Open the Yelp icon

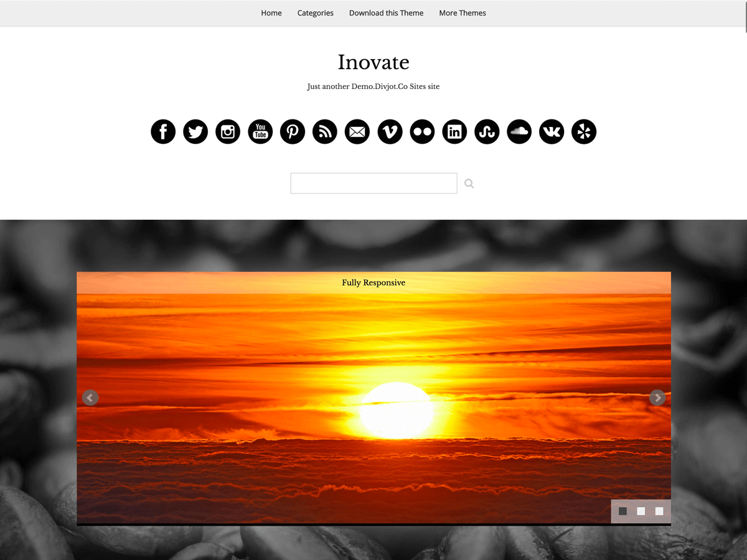tap(584, 131)
